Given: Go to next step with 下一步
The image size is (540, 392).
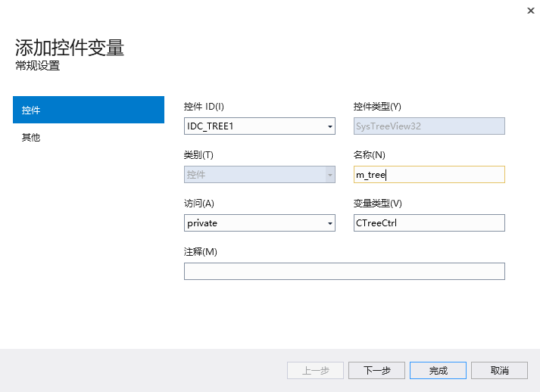Looking at the screenshot, I should click(x=376, y=371).
